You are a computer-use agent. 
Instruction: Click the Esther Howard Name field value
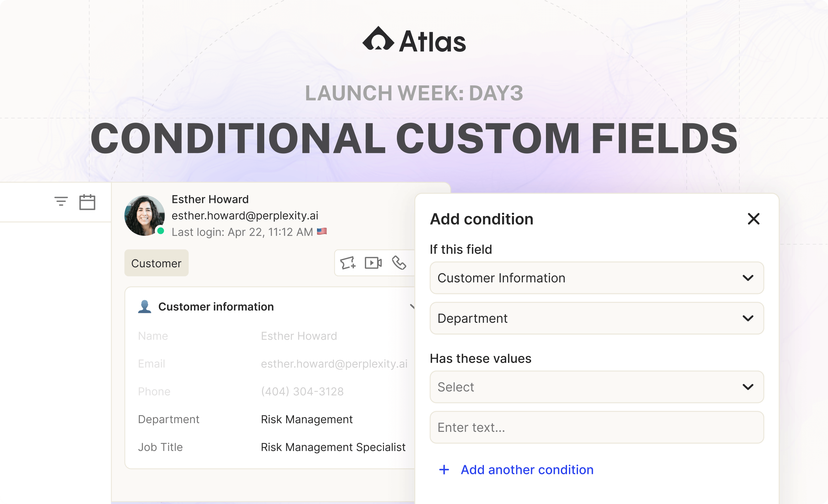click(x=299, y=336)
